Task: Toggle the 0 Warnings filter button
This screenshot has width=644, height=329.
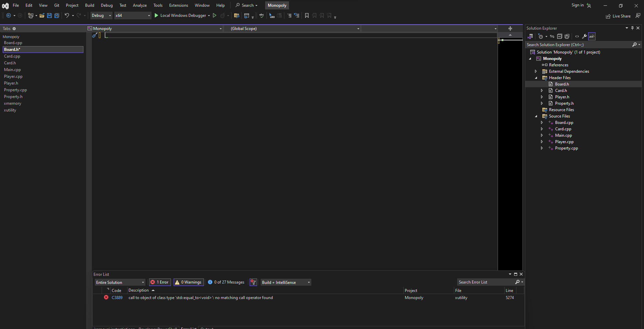Action: tap(188, 282)
